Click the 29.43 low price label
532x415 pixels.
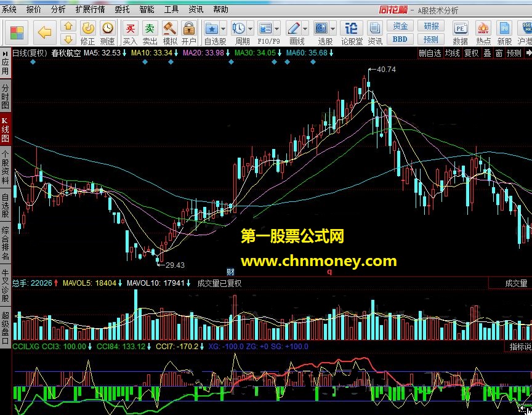175,265
